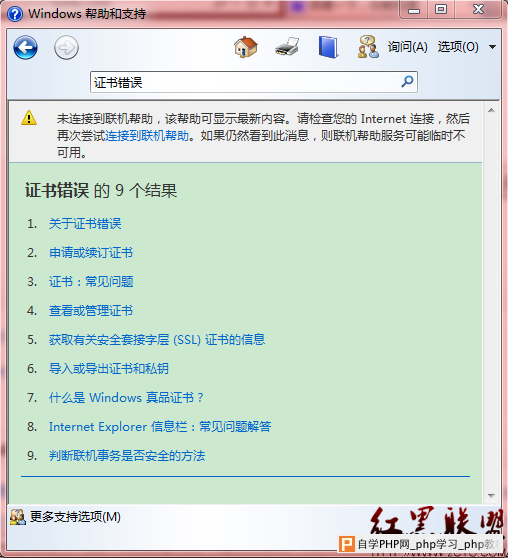Open result 什么是 Windows 真品证书
This screenshot has height=558, width=508.
126,398
